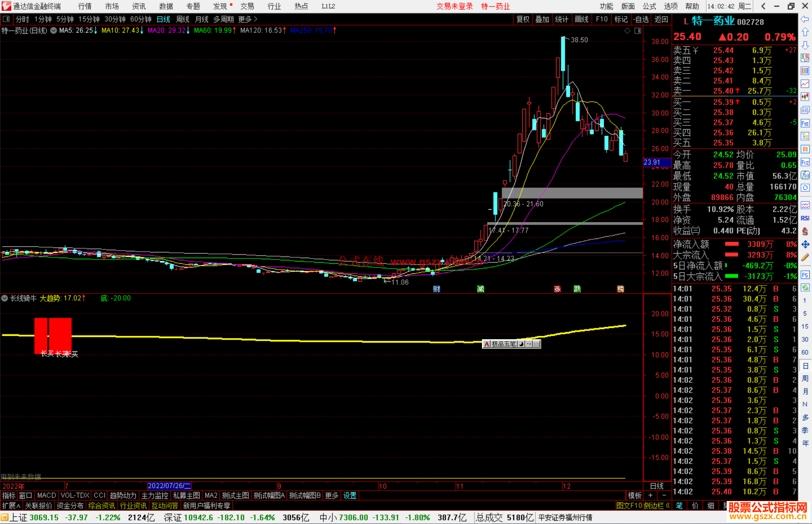Screen dimensions: 812x524
Task: Click the 画线 drawing button
Action: (x=582, y=19)
